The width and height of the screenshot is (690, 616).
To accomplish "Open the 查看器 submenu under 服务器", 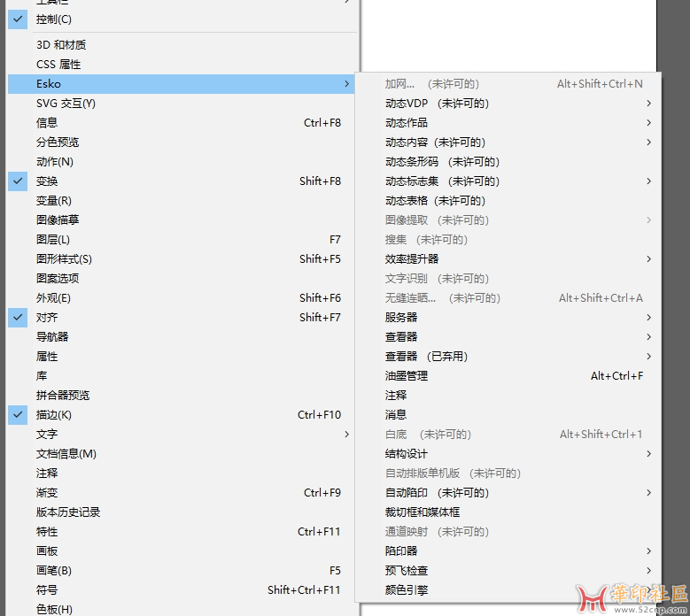I will point(508,337).
